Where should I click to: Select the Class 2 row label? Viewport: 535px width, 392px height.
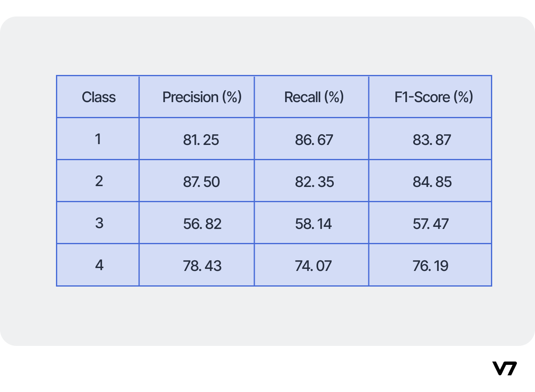point(99,181)
